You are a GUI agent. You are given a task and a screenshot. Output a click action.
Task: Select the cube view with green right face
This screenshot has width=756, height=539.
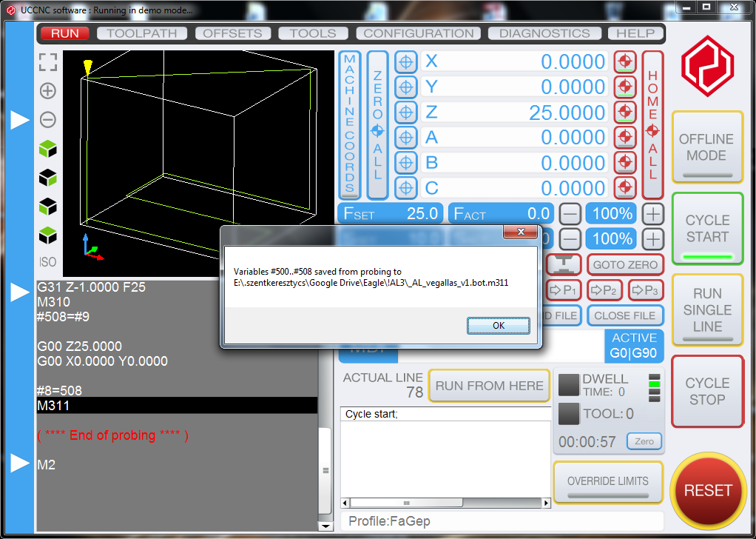[x=48, y=178]
